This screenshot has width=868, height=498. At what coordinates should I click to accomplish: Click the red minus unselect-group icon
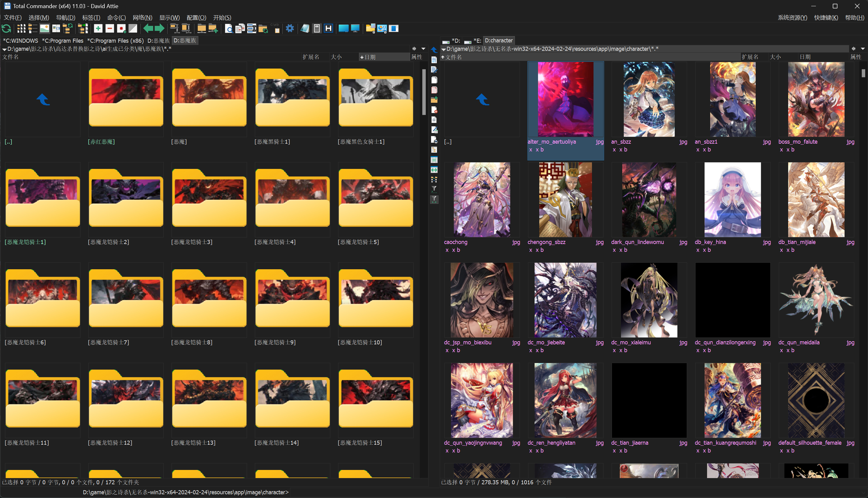(x=110, y=28)
